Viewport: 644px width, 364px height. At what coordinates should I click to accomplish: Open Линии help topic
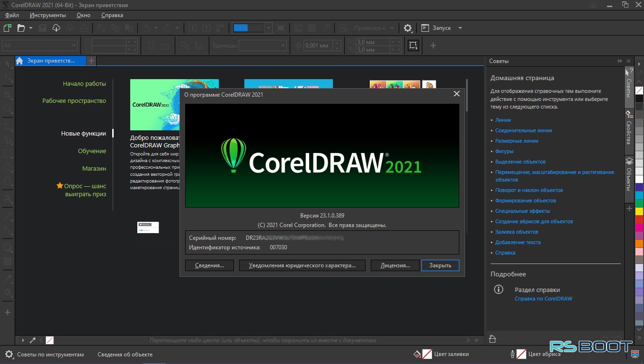coord(503,120)
